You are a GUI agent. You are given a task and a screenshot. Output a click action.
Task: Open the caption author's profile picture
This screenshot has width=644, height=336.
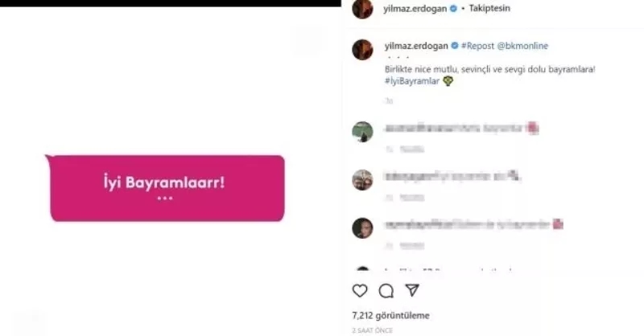(x=363, y=50)
